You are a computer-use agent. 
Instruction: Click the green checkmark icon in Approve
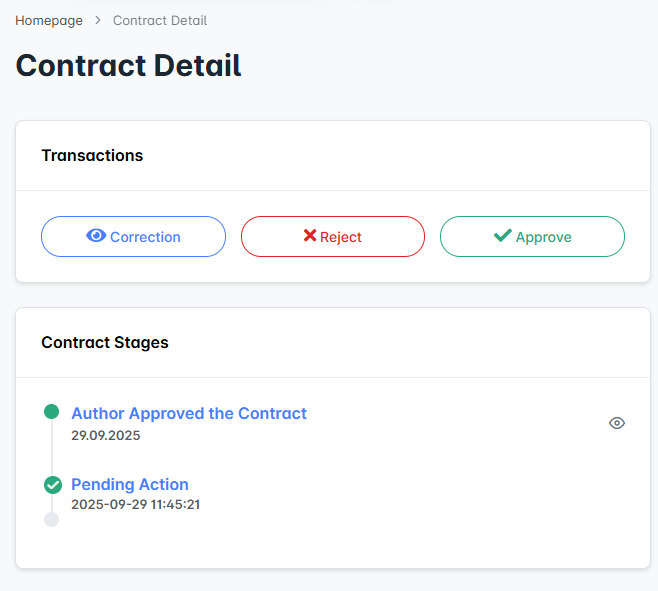point(502,236)
